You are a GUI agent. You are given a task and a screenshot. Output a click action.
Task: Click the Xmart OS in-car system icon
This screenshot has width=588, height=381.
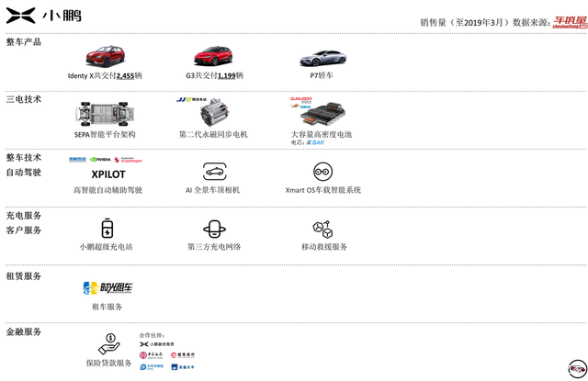tap(322, 172)
